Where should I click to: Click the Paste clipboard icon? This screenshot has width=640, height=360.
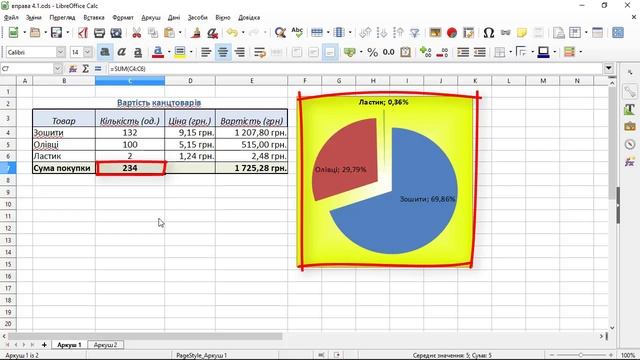coord(169,33)
